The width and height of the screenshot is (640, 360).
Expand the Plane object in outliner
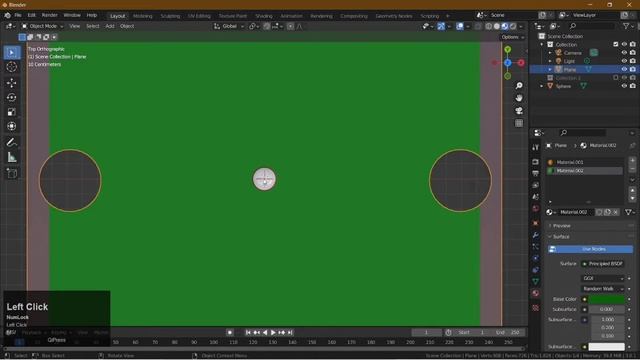(x=550, y=69)
